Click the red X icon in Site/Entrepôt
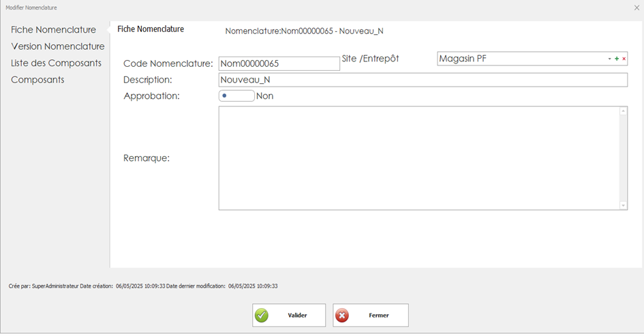The height and width of the screenshot is (336, 644). pyautogui.click(x=624, y=59)
